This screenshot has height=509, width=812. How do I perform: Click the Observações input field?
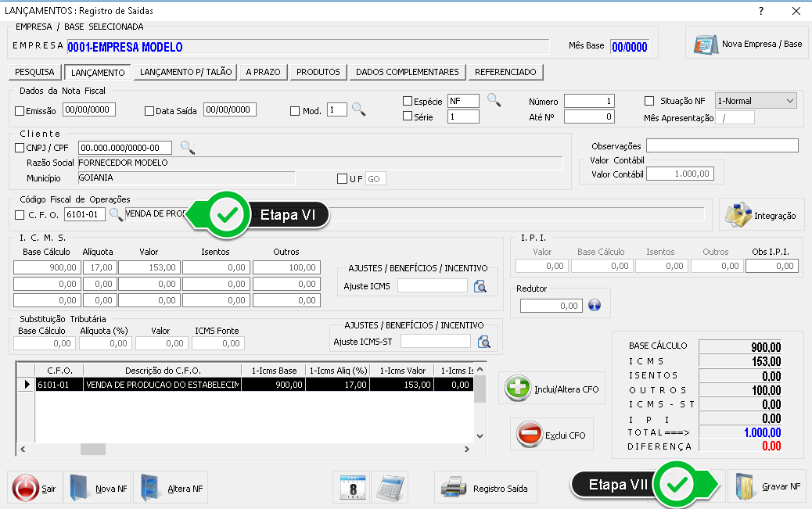click(x=721, y=145)
